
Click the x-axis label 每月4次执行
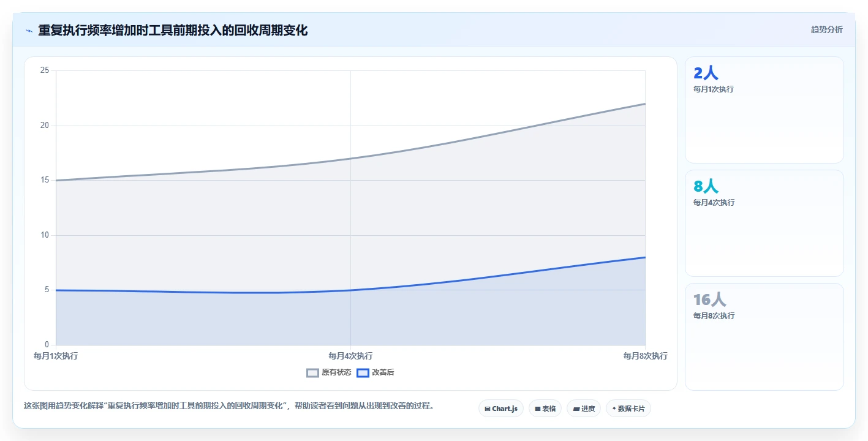(350, 356)
